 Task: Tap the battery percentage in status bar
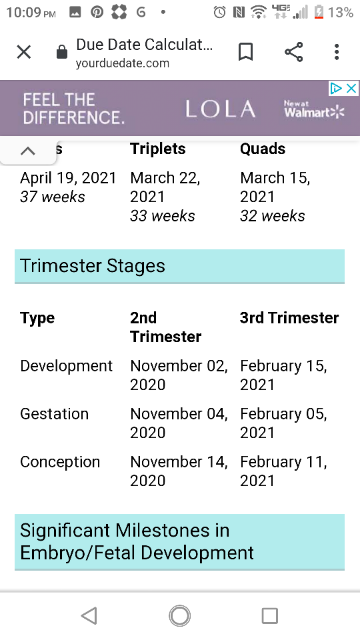(x=340, y=13)
